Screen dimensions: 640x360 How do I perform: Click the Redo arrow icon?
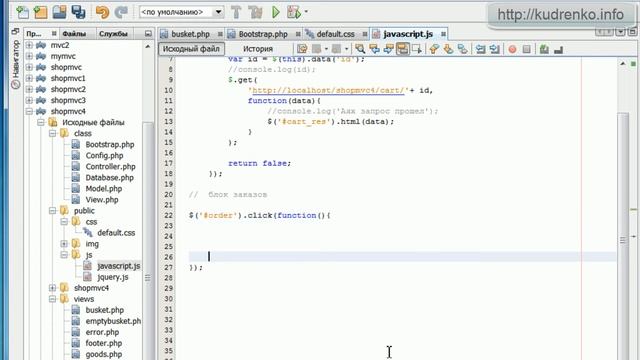(121, 12)
